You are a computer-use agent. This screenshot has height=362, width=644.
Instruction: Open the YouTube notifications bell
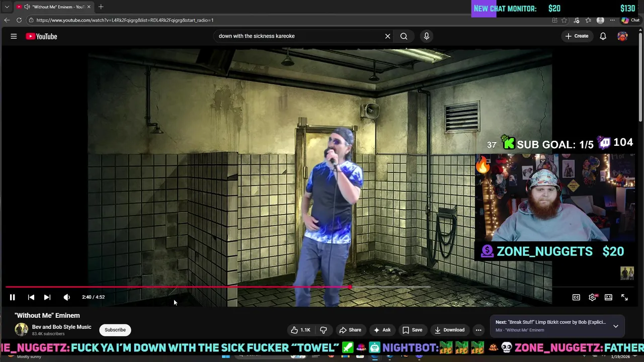tap(603, 36)
